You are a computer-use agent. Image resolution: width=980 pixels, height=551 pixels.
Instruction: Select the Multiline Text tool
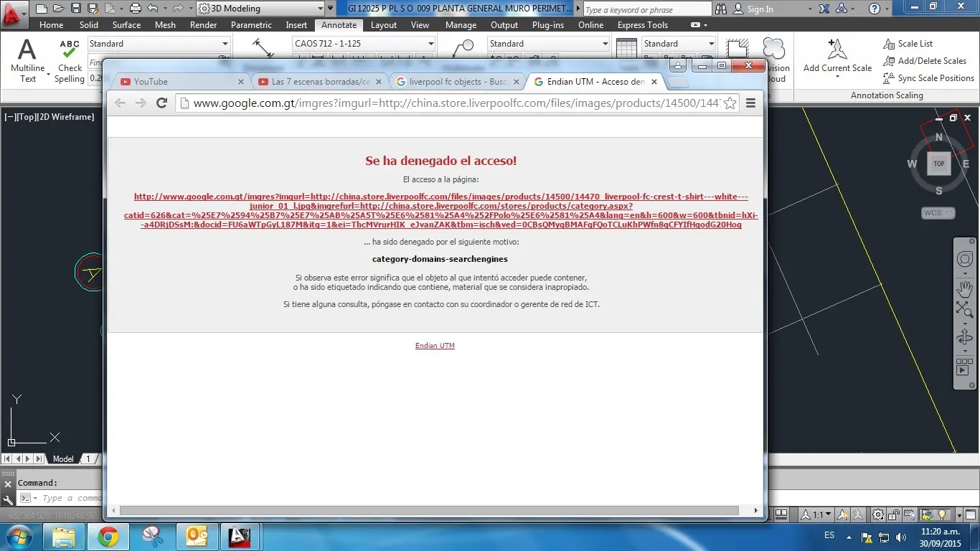pos(27,60)
